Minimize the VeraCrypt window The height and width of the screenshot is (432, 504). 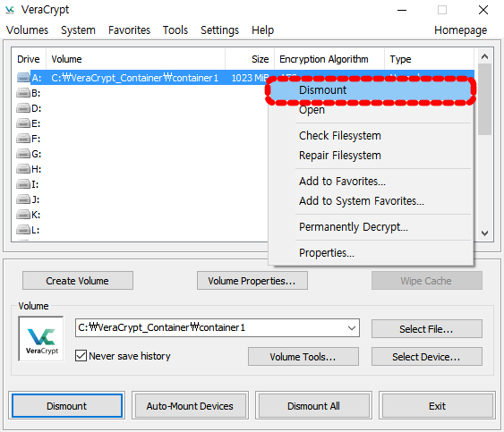click(402, 10)
